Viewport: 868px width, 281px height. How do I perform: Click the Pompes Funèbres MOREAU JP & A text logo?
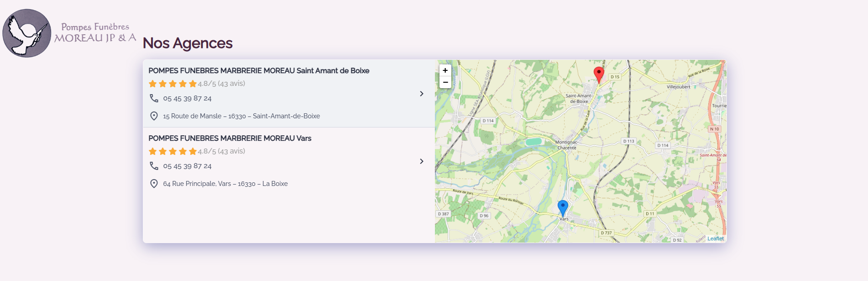(95, 33)
